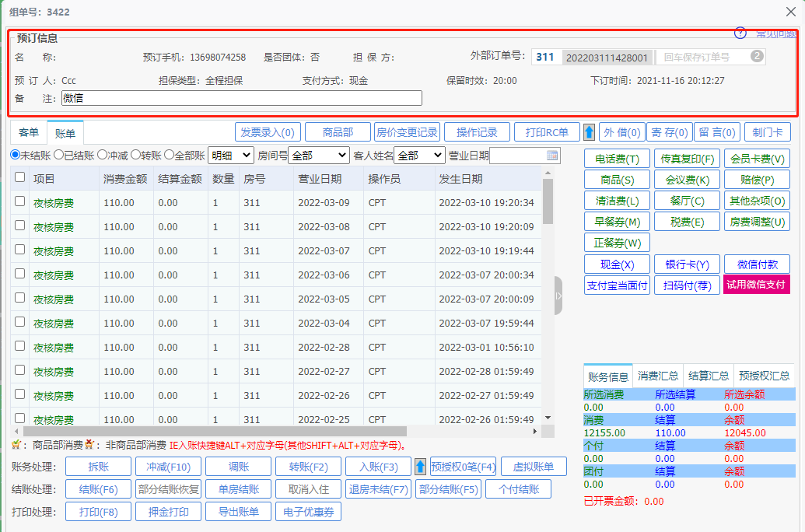The height and width of the screenshot is (532, 805).
Task: Click the gray number 2 badge icon
Action: point(757,56)
